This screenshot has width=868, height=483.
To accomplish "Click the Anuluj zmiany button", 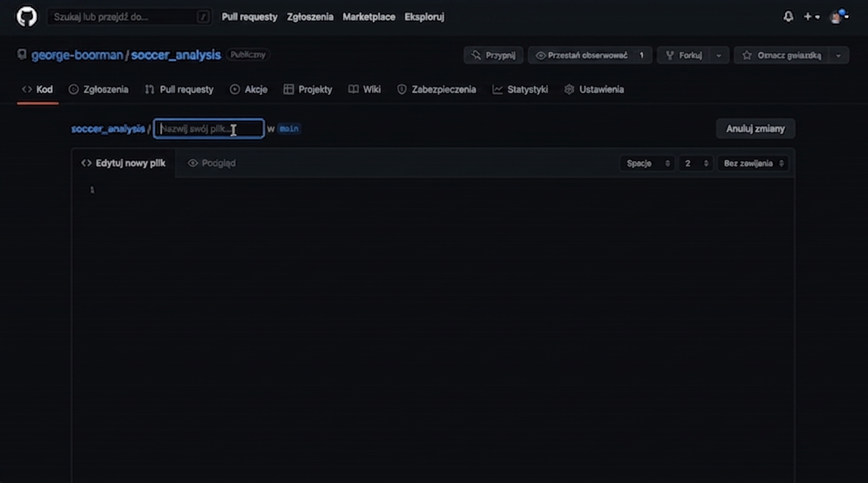I will coord(755,128).
